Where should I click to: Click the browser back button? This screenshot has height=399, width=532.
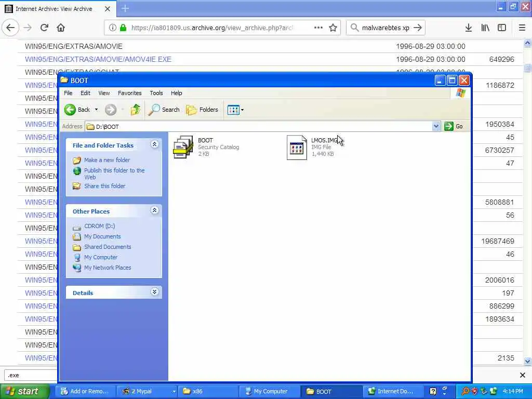[x=10, y=28]
